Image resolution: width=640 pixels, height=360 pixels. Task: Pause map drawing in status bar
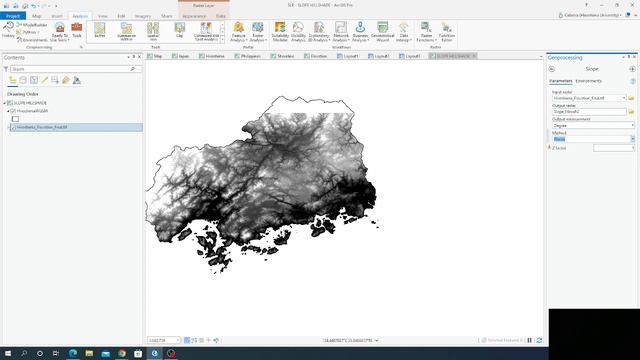pyautogui.click(x=530, y=340)
